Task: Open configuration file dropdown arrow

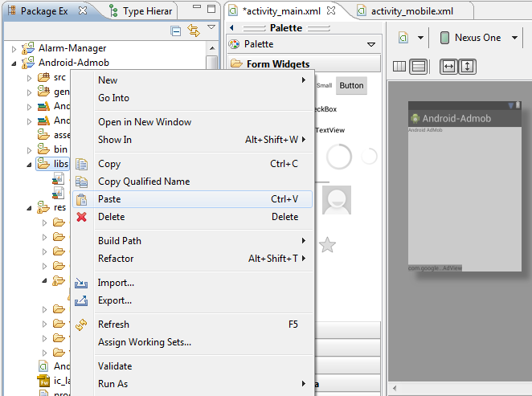Action: tap(420, 38)
